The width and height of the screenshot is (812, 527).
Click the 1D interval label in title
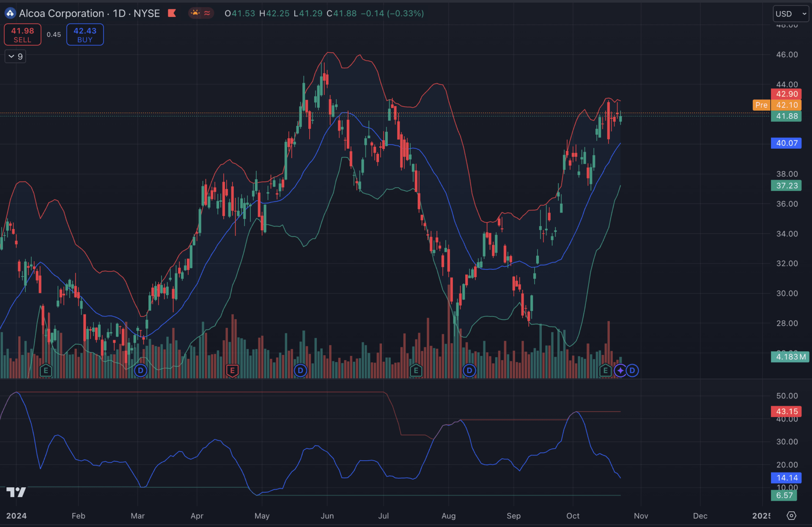click(119, 14)
